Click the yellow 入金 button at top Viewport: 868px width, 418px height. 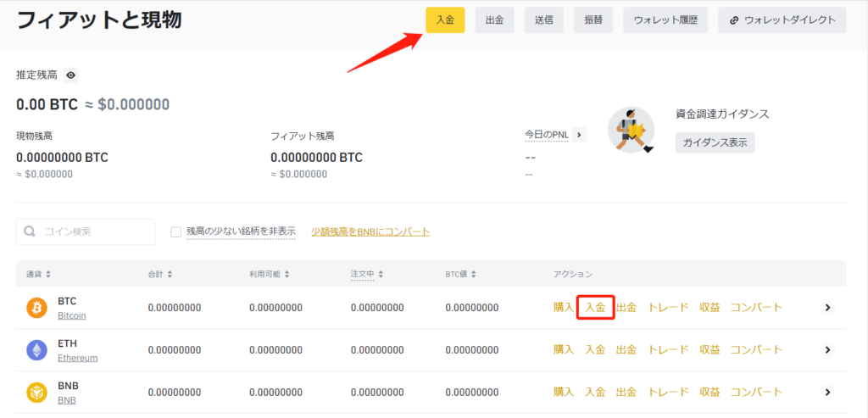point(445,20)
